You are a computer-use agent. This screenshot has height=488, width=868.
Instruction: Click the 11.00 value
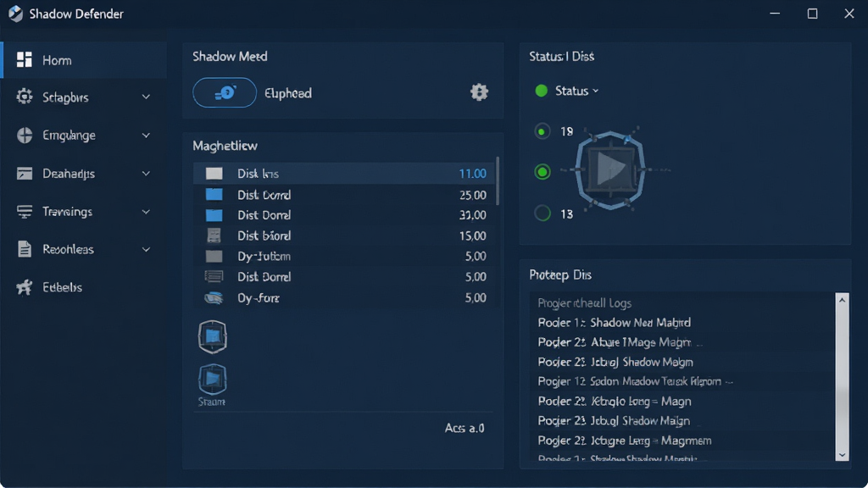click(472, 174)
